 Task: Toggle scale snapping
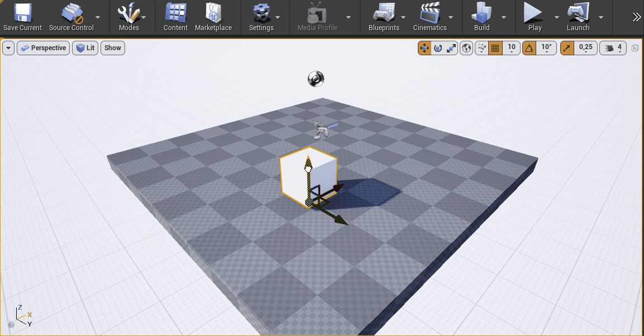567,49
